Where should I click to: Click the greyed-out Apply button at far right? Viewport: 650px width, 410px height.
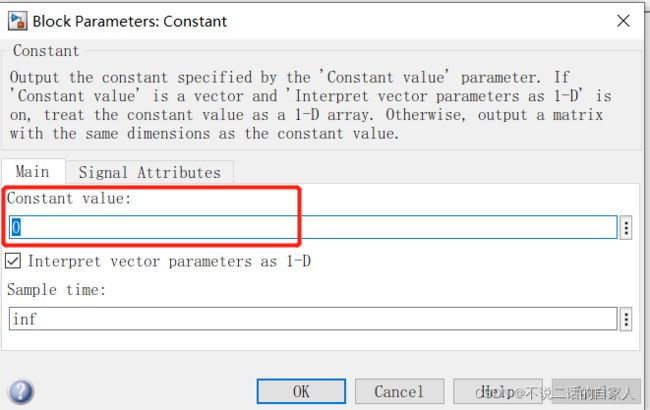pos(596,391)
